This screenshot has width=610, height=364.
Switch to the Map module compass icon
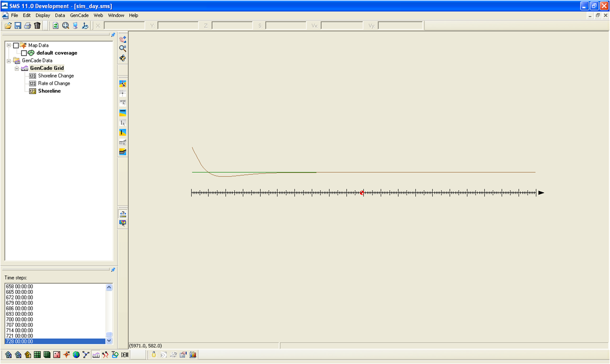coord(66,355)
